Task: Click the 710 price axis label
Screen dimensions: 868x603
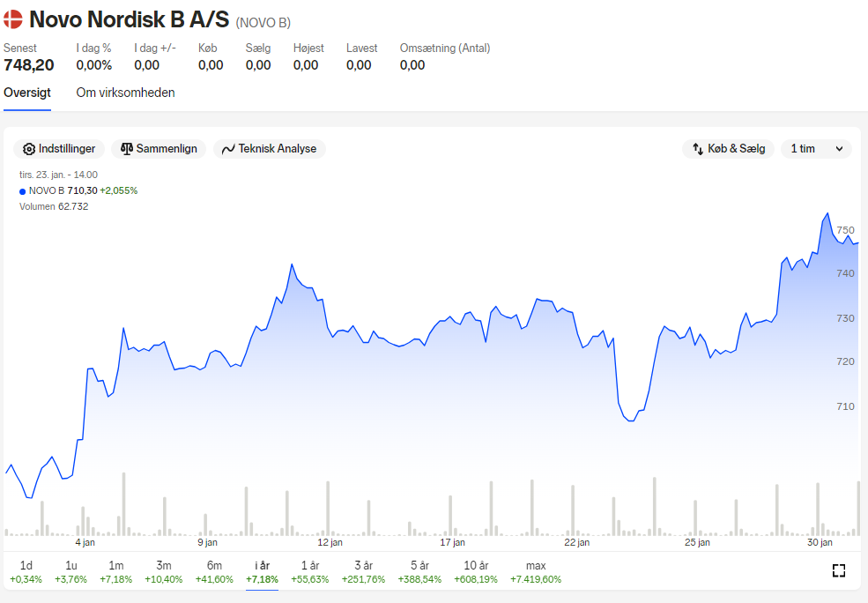Action: point(845,406)
